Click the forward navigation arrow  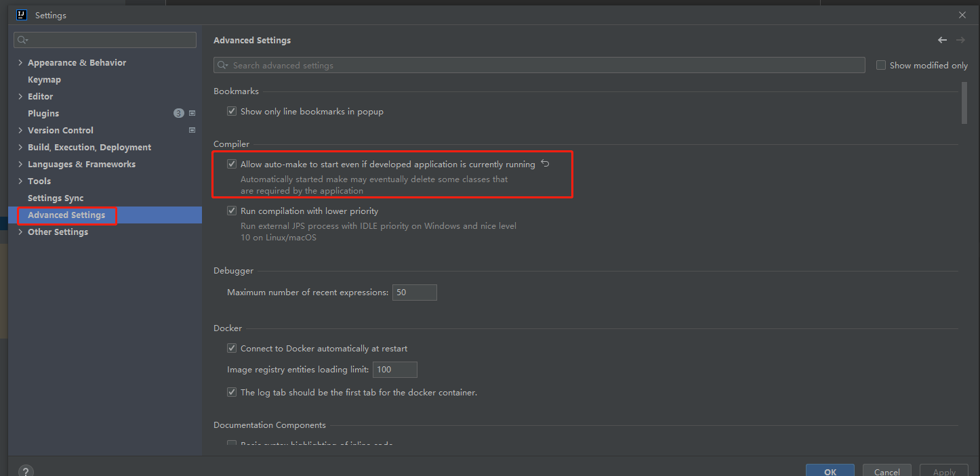(x=960, y=40)
